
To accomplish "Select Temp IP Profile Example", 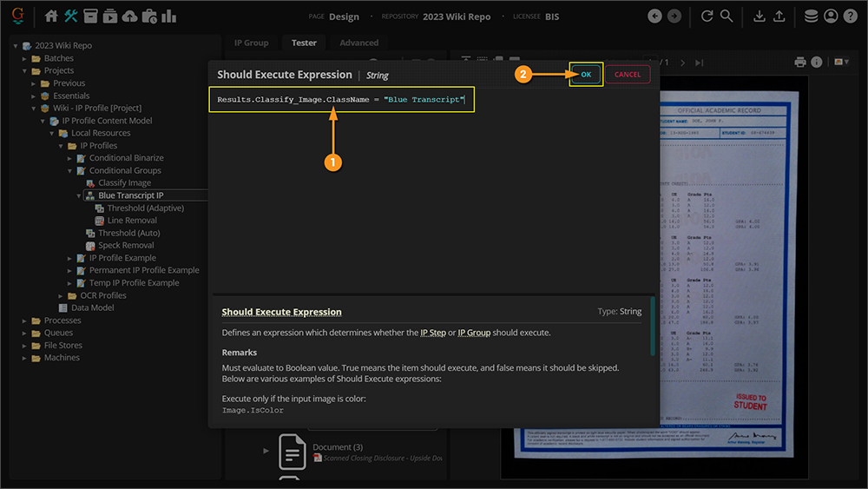I will 134,283.
